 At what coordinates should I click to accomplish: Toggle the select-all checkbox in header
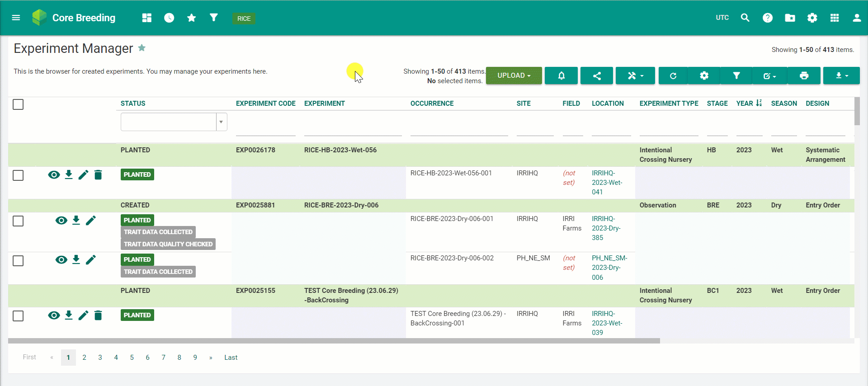(x=18, y=104)
